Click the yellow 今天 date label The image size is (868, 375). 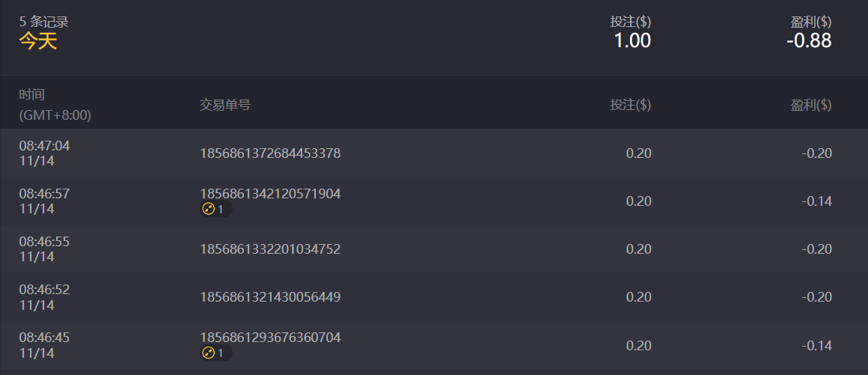click(x=38, y=41)
